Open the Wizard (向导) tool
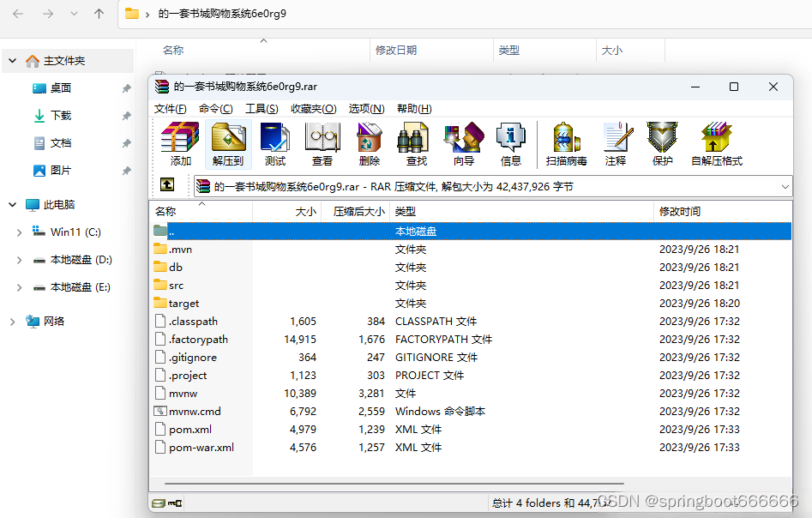This screenshot has width=812, height=518. (x=464, y=144)
